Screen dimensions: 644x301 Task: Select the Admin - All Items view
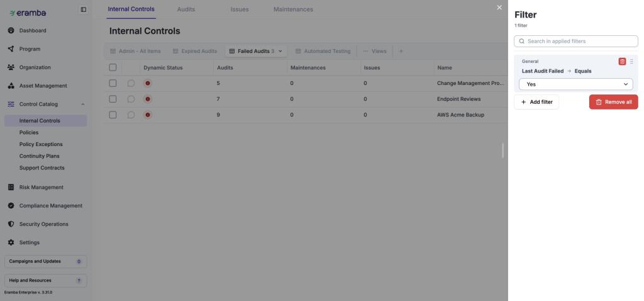135,52
